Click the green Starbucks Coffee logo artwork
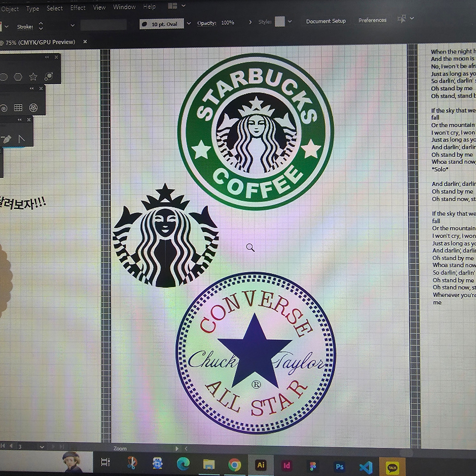The image size is (476, 476). point(255,132)
